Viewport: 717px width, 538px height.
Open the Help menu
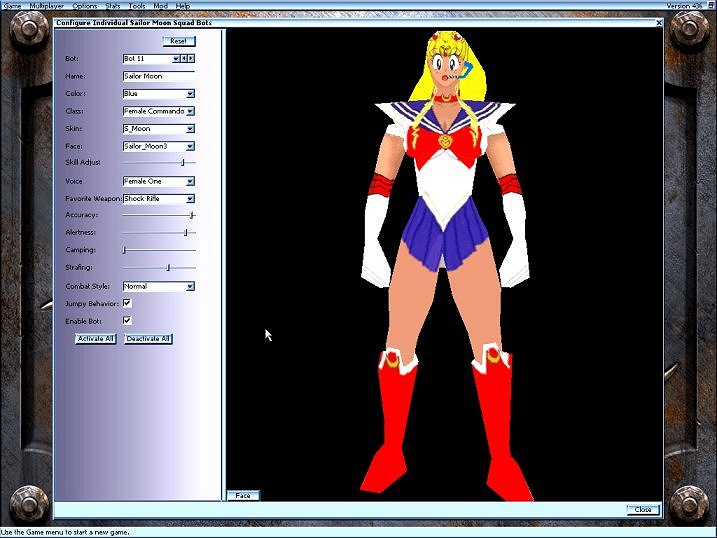tap(182, 6)
